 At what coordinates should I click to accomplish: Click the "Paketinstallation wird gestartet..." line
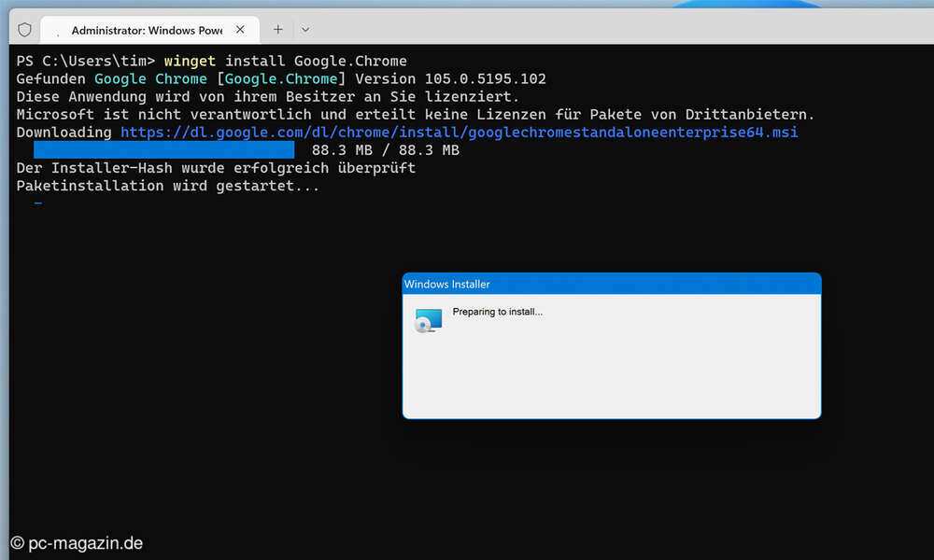(168, 186)
